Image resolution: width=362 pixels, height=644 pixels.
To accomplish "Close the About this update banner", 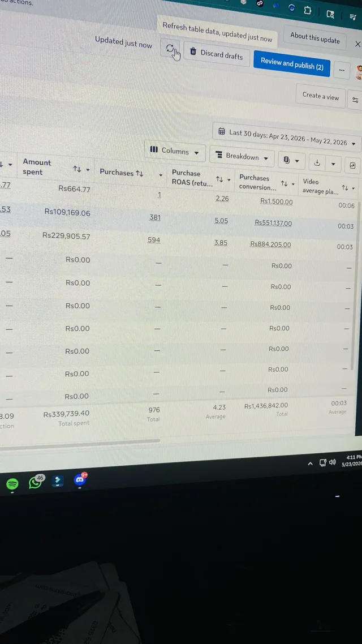I will [357, 44].
